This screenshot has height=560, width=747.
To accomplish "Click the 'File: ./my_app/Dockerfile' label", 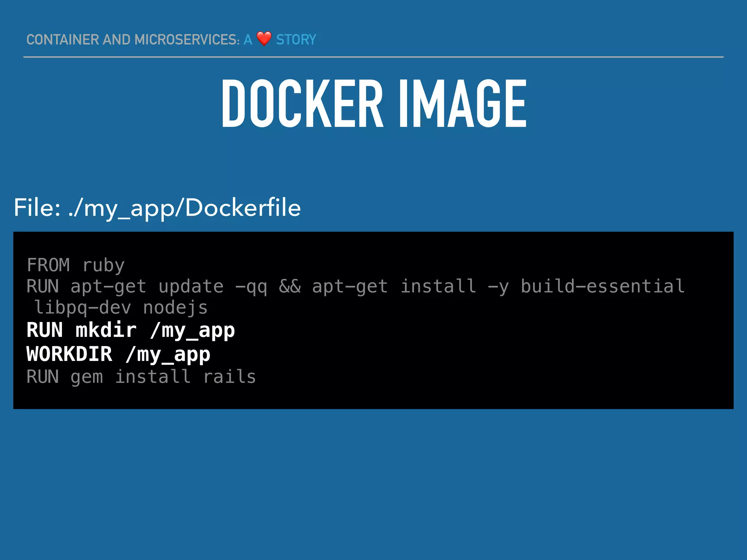I will tap(157, 208).
